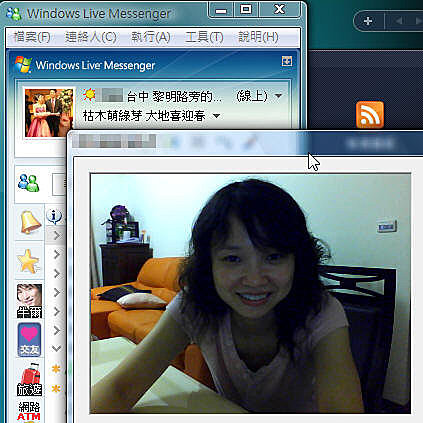Click the Windows Live Messenger title bar icon
This screenshot has height=423, width=423.
pos(14,14)
